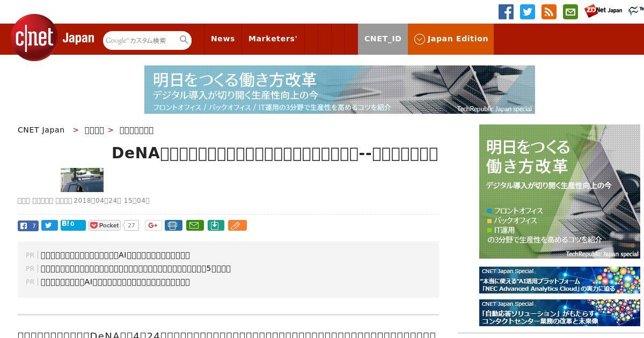Focus the Google custom search field

point(140,40)
